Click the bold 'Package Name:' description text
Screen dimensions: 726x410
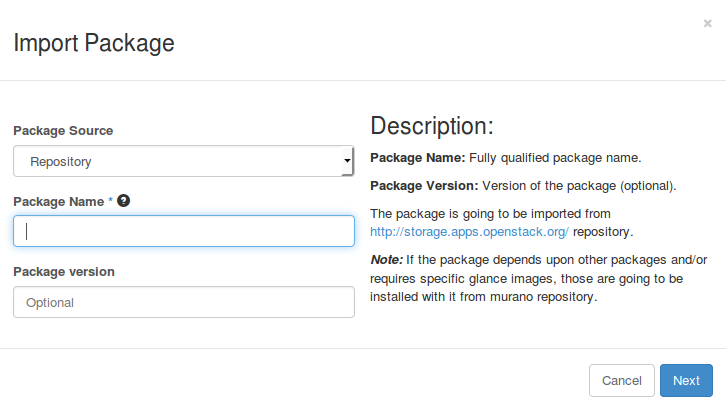[x=417, y=158]
